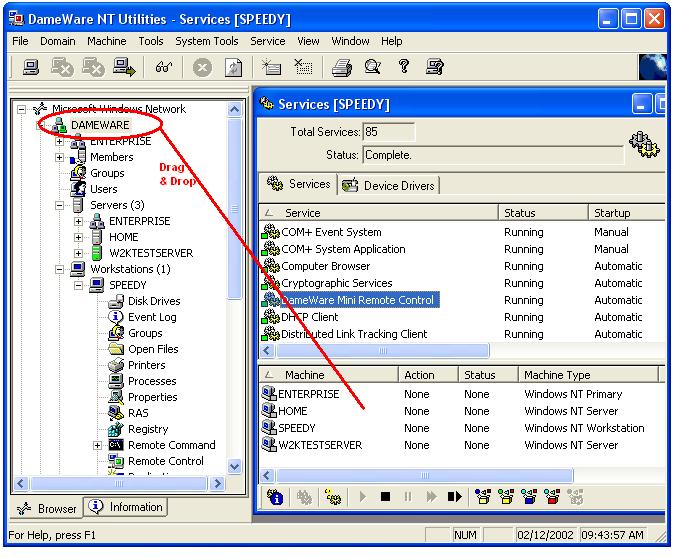Expand the HOME server node
Image resolution: width=680 pixels, height=558 pixels.
(78, 237)
